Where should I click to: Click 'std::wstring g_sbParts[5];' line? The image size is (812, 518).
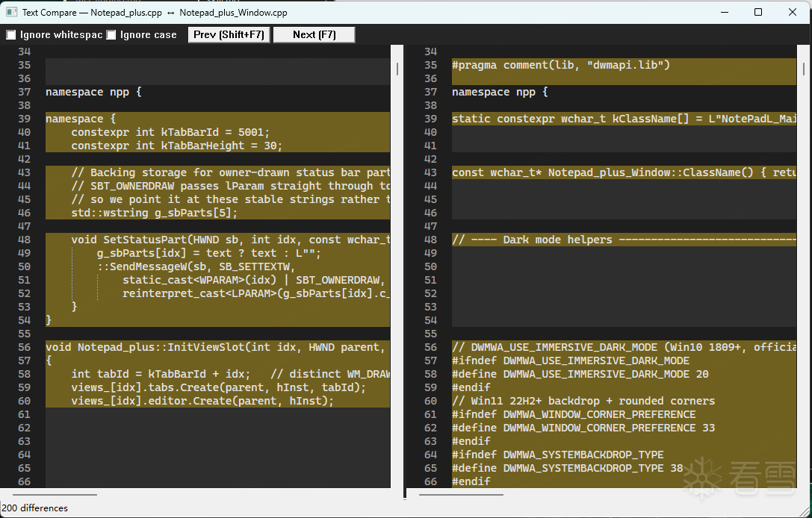pos(155,213)
